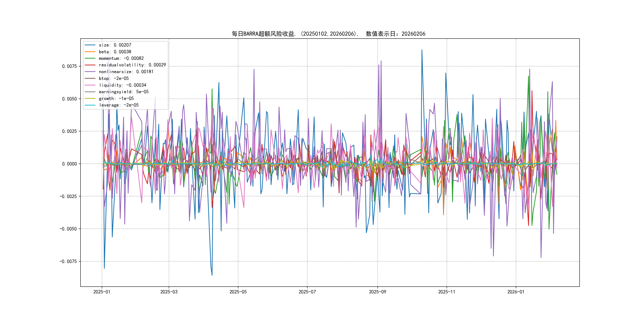Click the purple nonlinearsize legend line swatch
Screen dimensions: 644x322
90,72
